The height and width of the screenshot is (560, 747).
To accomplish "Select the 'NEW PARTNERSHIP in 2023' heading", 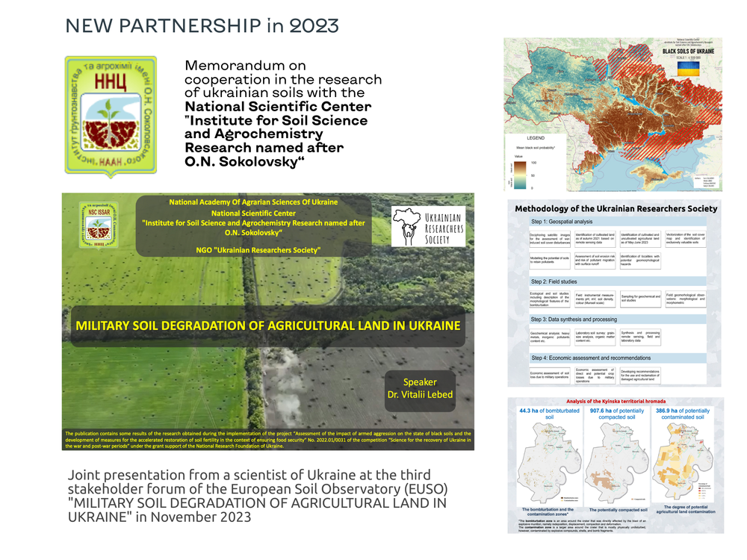I will click(x=202, y=25).
